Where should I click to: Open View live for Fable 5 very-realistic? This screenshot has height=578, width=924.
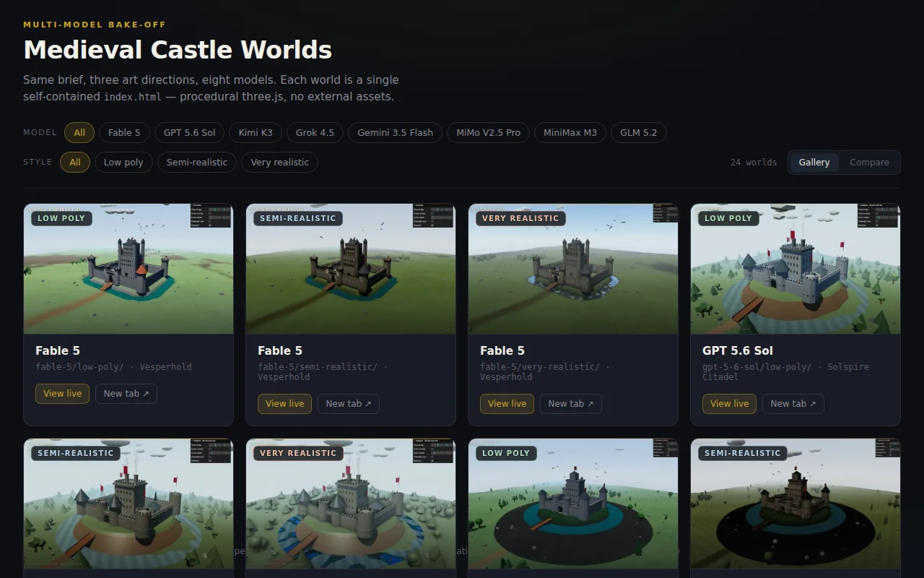[x=507, y=404]
